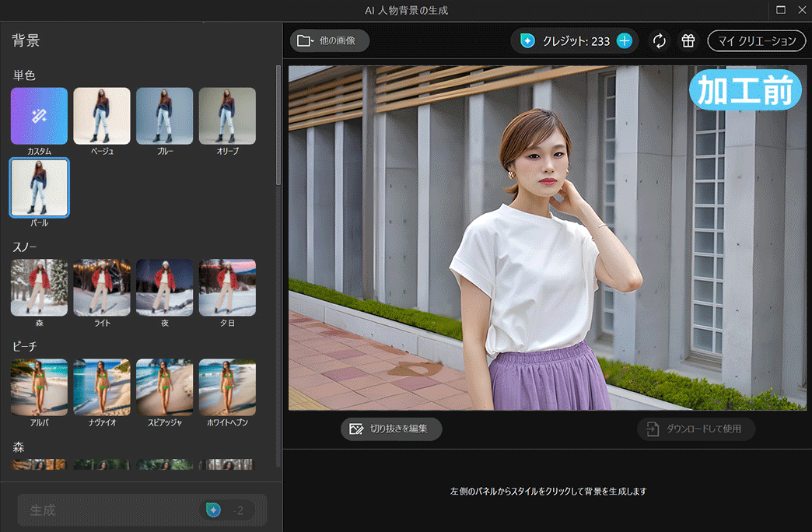Select the パール pearl background preset
812x532 pixels.
coord(39,187)
